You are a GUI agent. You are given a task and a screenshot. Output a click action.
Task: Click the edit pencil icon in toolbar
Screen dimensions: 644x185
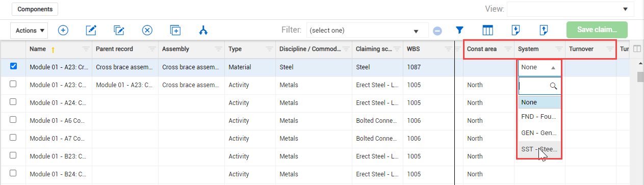click(91, 30)
